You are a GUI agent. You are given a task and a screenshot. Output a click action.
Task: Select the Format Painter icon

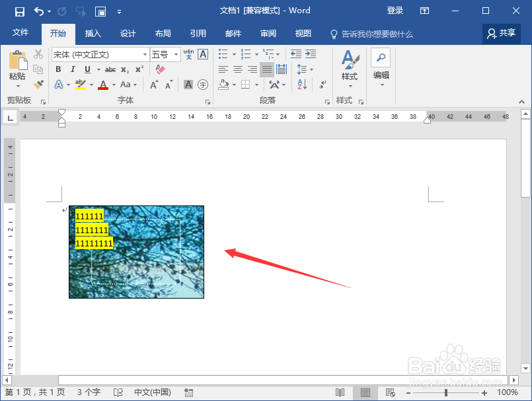pos(40,83)
